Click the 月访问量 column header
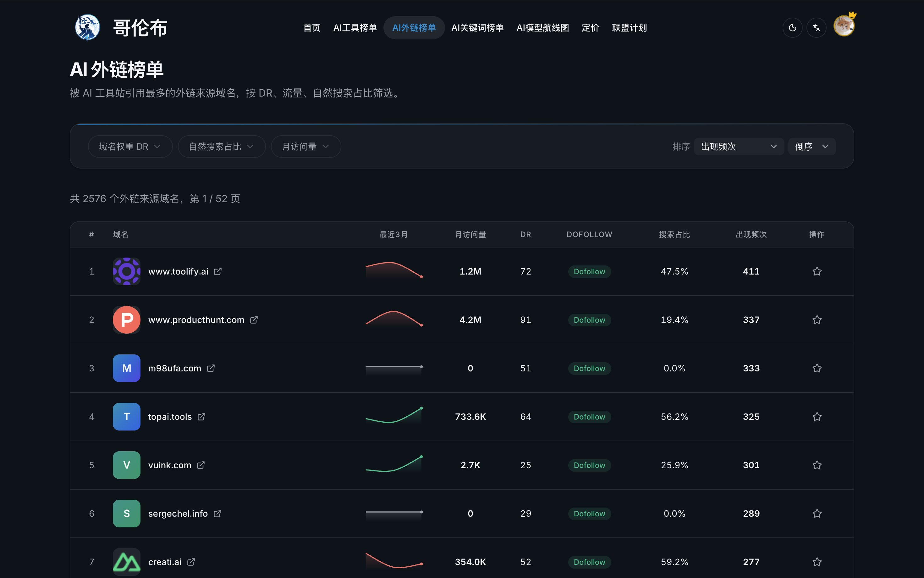Screen dimensions: 924x578 [x=470, y=234]
